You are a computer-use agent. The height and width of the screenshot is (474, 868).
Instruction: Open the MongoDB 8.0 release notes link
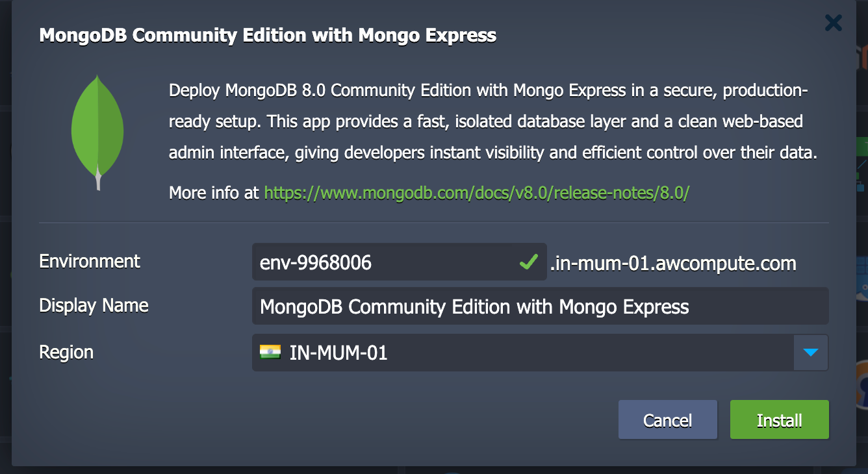[x=476, y=193]
